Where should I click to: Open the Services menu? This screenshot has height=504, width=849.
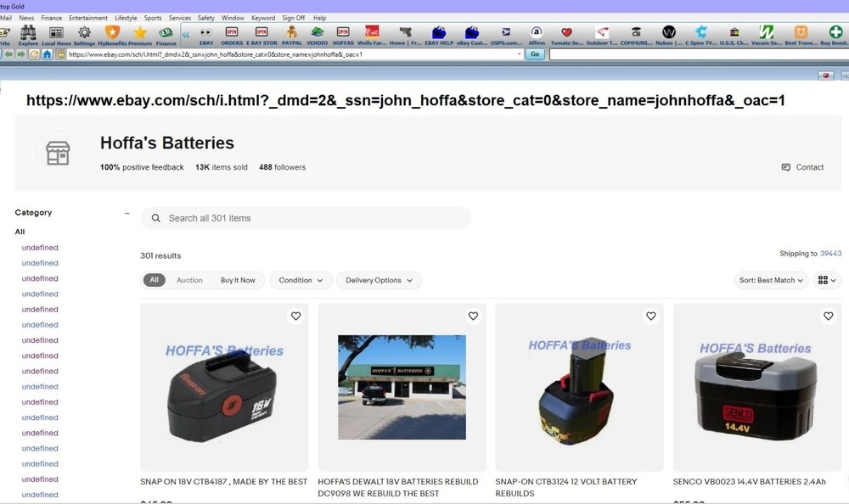coord(180,18)
